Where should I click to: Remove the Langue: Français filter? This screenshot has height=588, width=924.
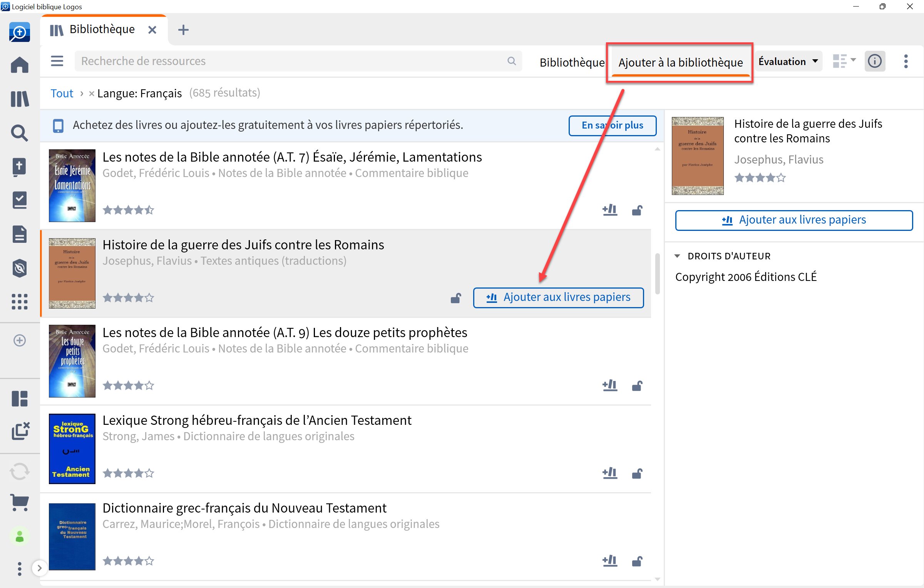click(91, 94)
